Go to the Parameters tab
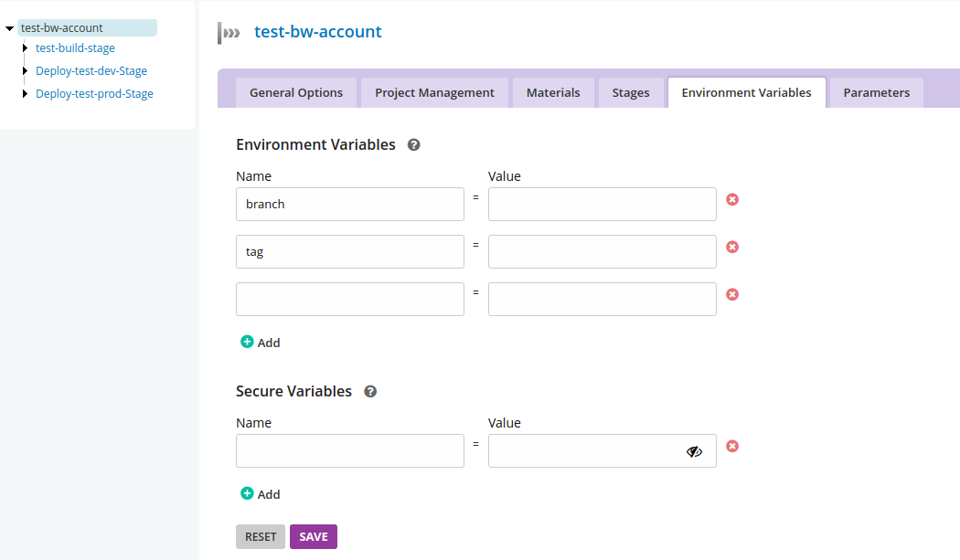This screenshot has height=560, width=960. tap(876, 92)
